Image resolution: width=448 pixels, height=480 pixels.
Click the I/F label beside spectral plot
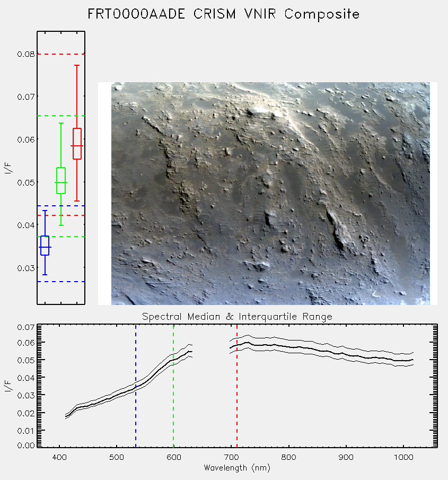click(x=9, y=386)
